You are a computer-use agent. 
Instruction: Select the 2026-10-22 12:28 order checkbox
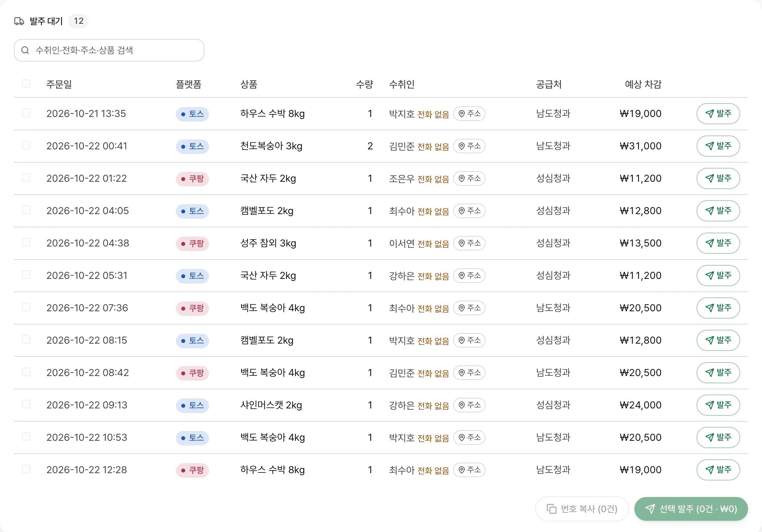pos(26,469)
